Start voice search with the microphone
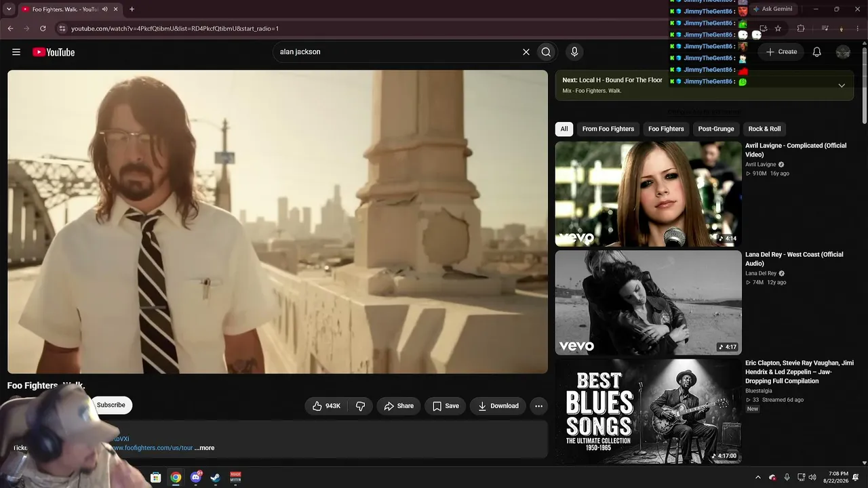Image resolution: width=868 pixels, height=488 pixels. 574,52
